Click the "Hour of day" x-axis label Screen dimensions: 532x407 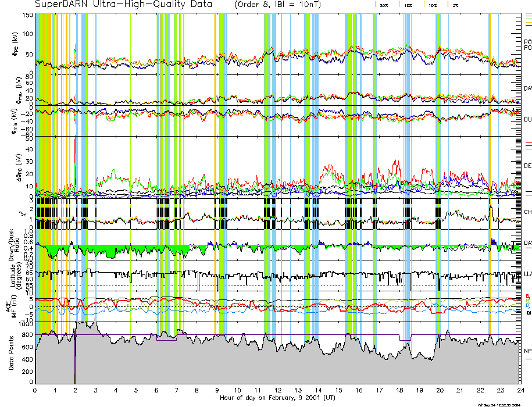278,399
